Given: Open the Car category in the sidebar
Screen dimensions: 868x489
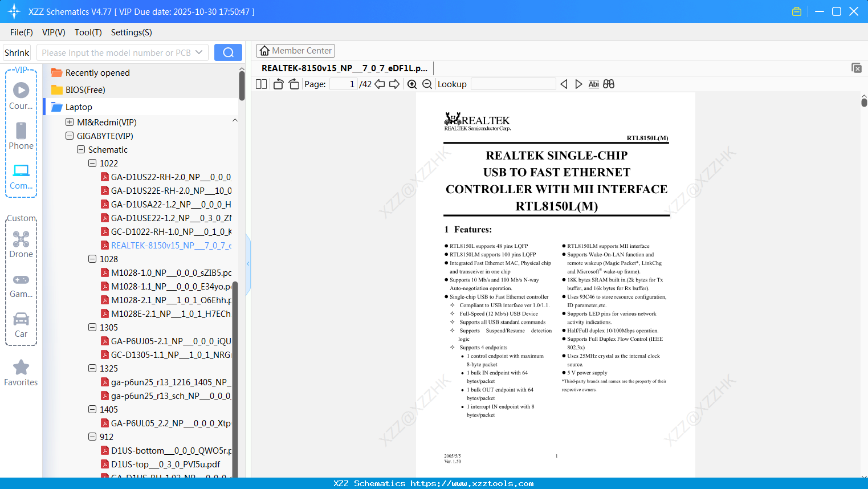Looking at the screenshot, I should pyautogui.click(x=21, y=324).
